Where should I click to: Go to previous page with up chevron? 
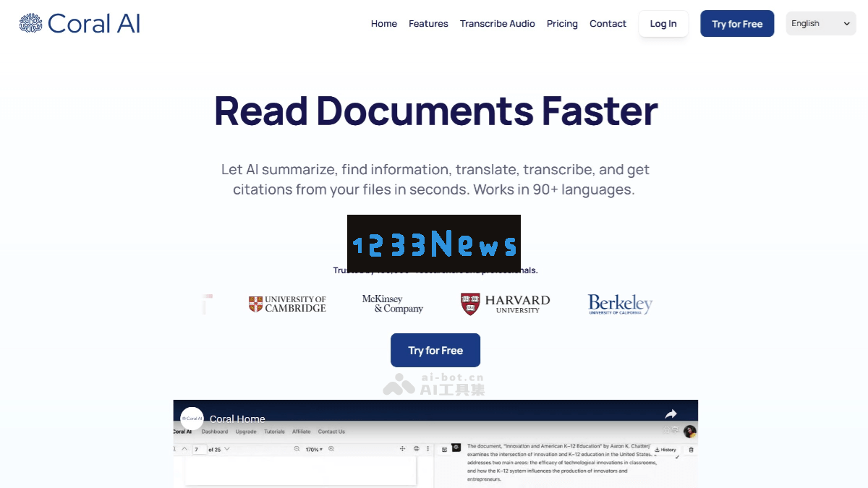184,449
